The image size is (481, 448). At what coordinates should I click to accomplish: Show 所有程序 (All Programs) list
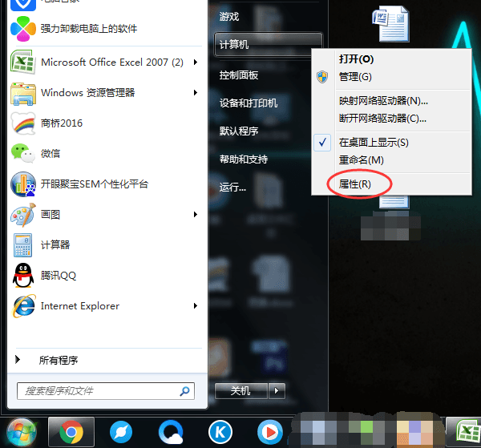58,361
